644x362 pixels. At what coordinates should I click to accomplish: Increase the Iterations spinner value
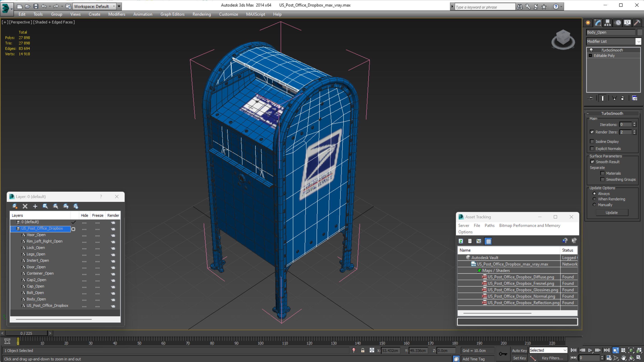click(x=634, y=123)
